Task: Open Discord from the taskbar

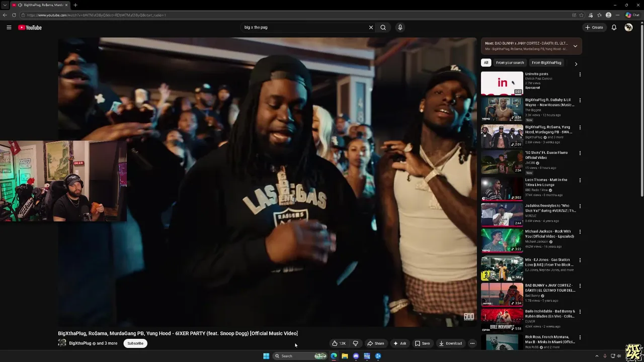Action: [356, 356]
